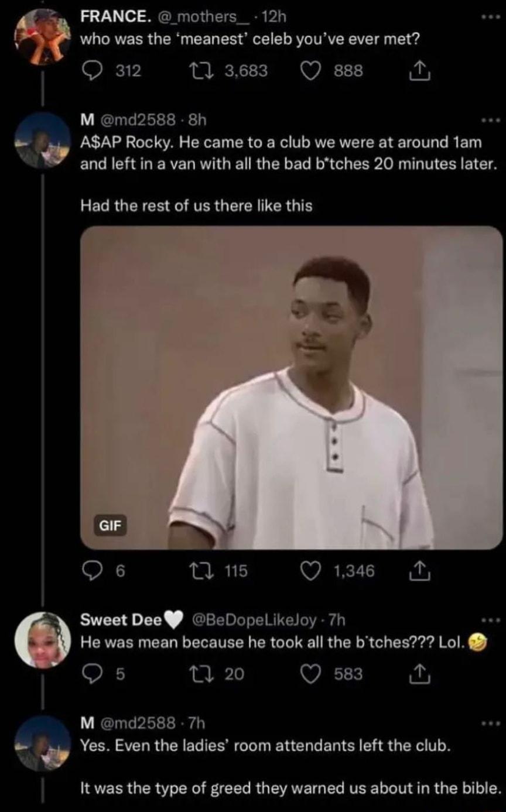This screenshot has width=506, height=812.
Task: Like FRANCE.'s original question tweet
Action: pos(312,69)
